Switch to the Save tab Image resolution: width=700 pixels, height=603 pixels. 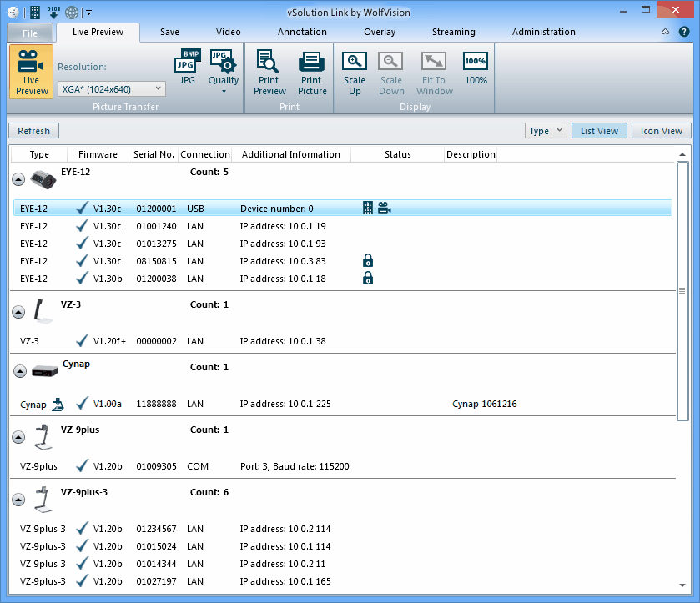[x=169, y=32]
